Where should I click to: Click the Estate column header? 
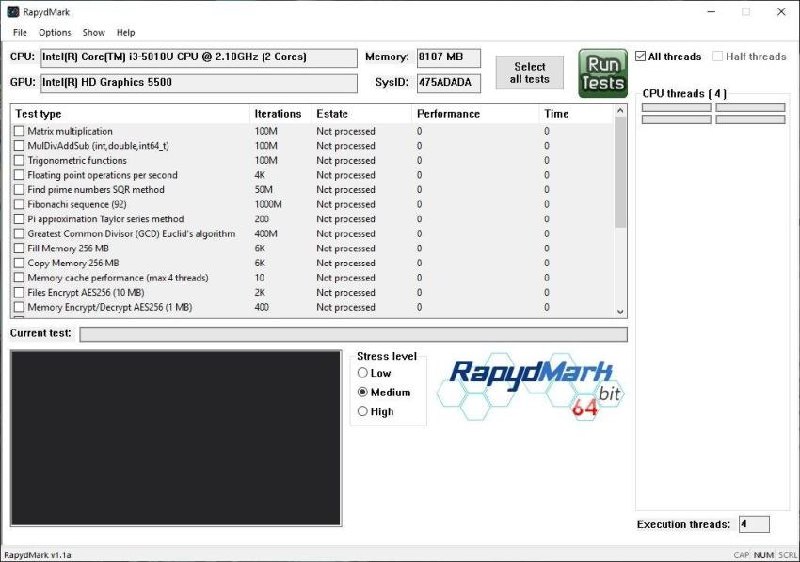tap(361, 114)
